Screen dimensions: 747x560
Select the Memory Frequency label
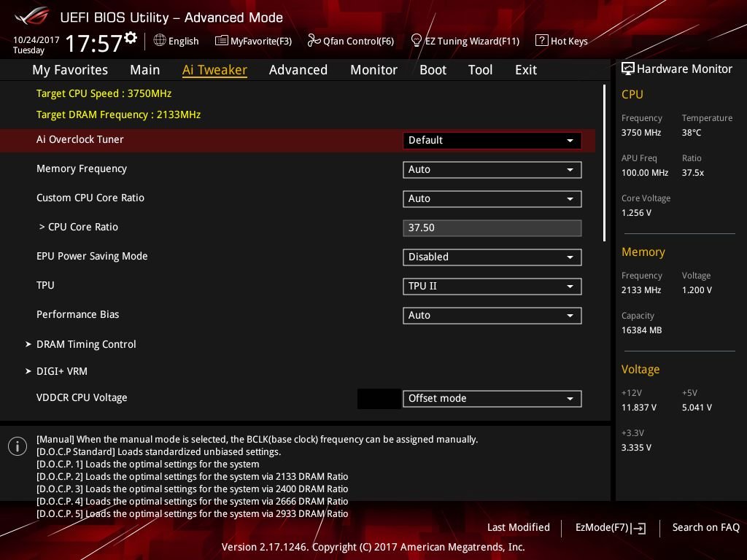[82, 168]
